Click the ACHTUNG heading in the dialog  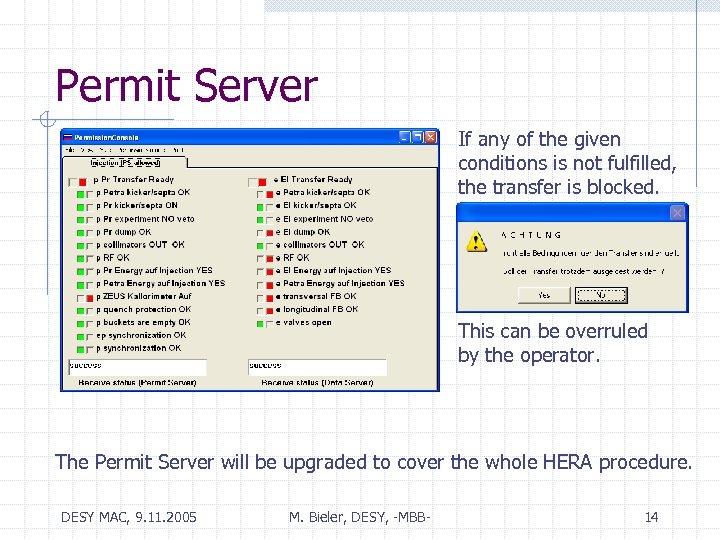click(x=531, y=235)
